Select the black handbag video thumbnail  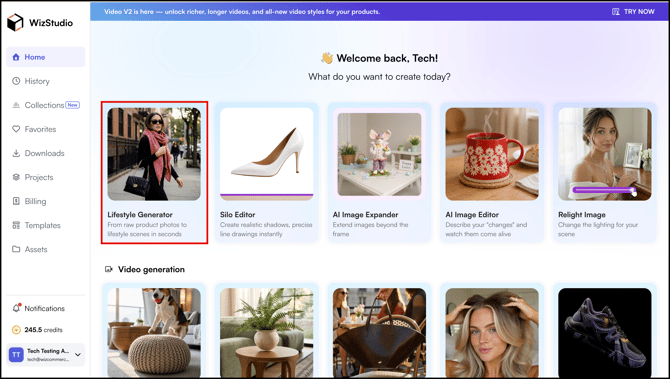[x=379, y=332]
